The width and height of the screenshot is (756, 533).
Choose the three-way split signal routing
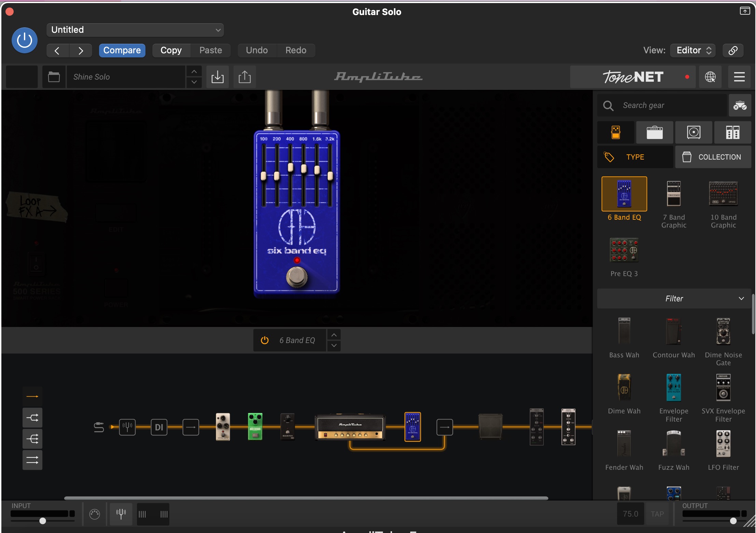(32, 439)
